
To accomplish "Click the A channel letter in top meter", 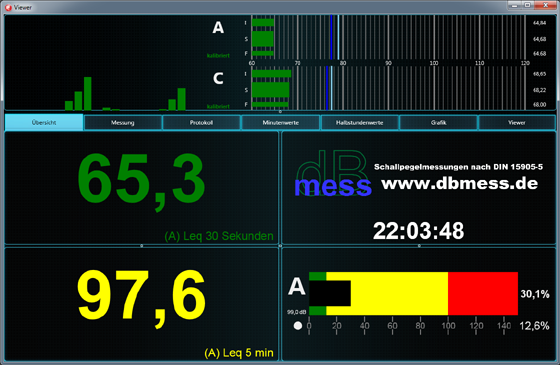I will pyautogui.click(x=218, y=28).
